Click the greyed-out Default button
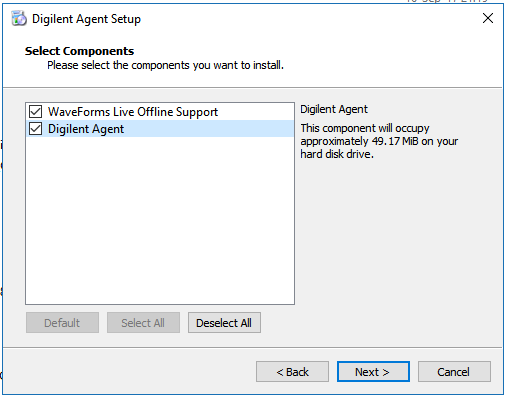Screen dimensions: 507x399 pyautogui.click(x=62, y=322)
